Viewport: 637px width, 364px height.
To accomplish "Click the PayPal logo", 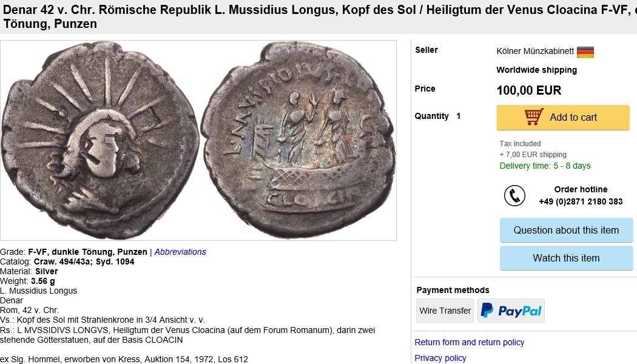I will (511, 311).
